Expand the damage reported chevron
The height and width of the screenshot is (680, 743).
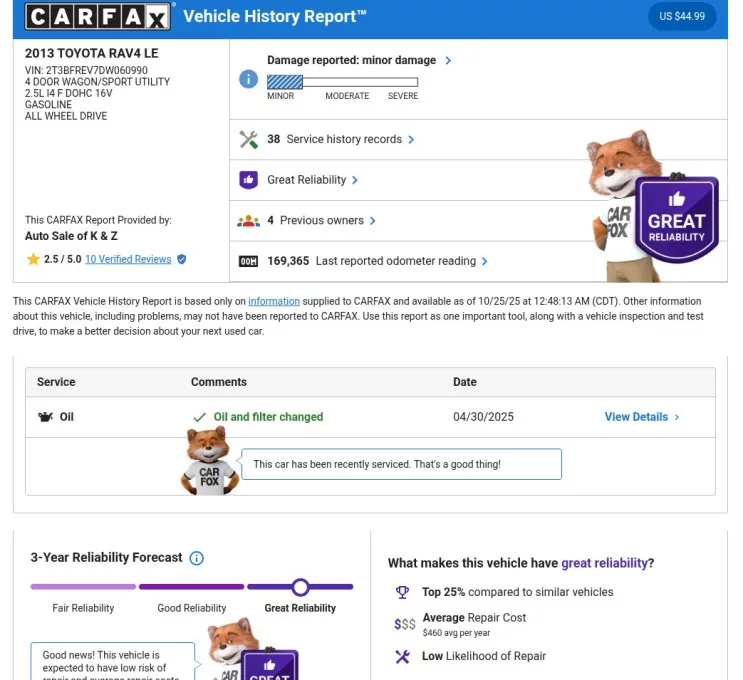(x=448, y=61)
